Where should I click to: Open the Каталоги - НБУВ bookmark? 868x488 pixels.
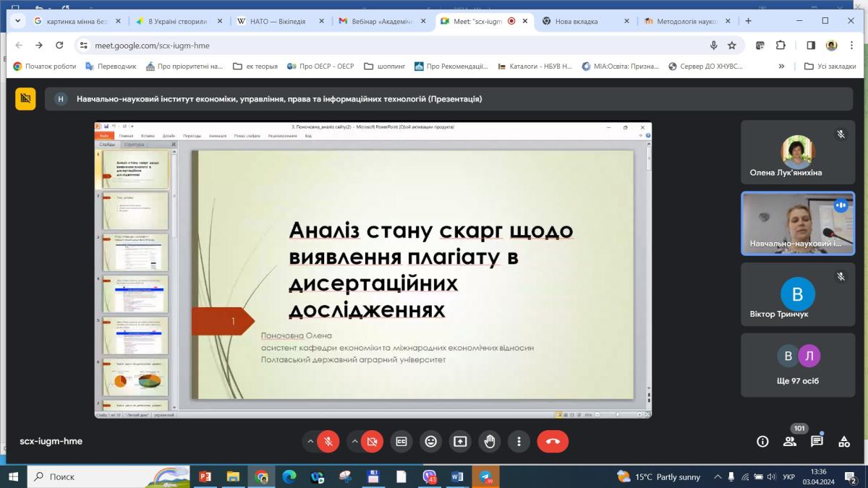(x=535, y=67)
